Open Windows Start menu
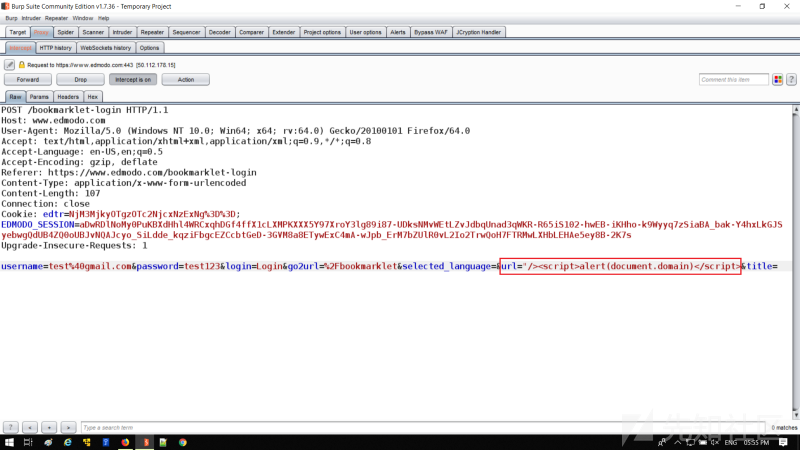The image size is (800, 450). (x=9, y=442)
